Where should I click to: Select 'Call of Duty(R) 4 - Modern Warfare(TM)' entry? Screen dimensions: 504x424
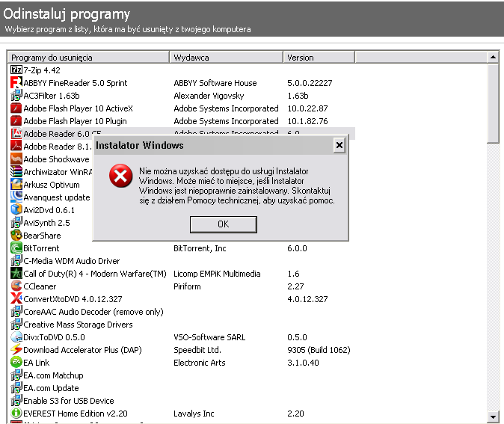(95, 274)
